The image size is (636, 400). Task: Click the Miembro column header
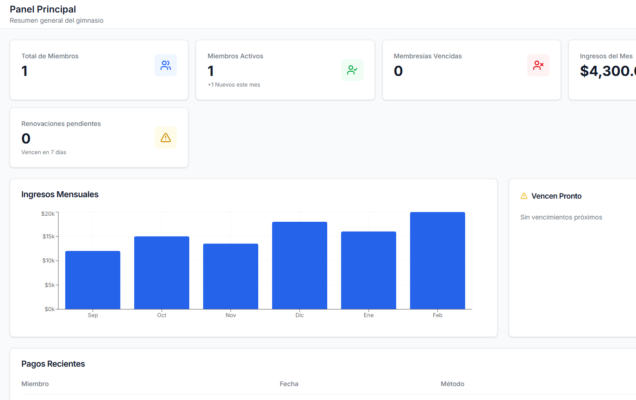point(35,384)
